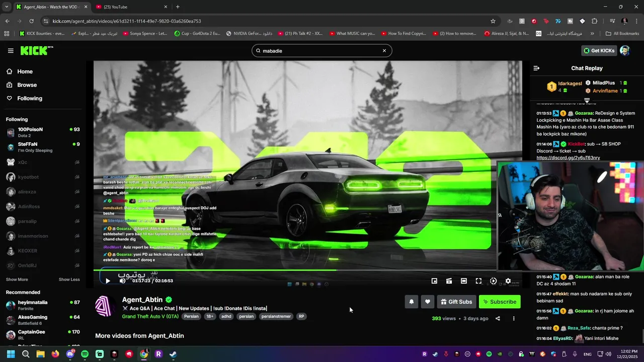
Task: Share this video
Action: point(498,318)
